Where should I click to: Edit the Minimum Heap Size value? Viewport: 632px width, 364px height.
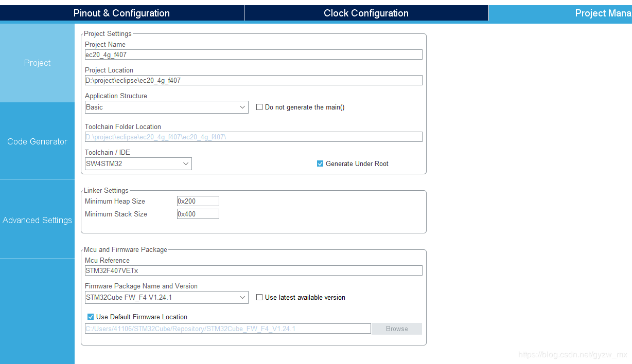[198, 201]
